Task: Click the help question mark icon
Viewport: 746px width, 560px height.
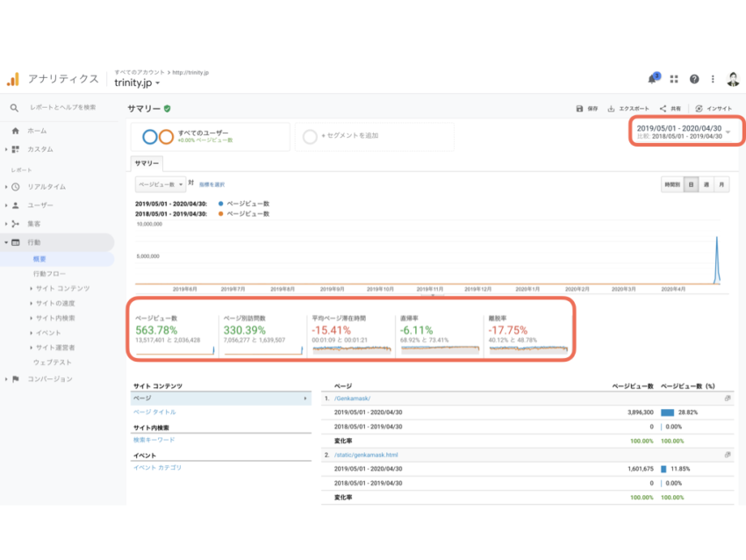Action: 694,79
